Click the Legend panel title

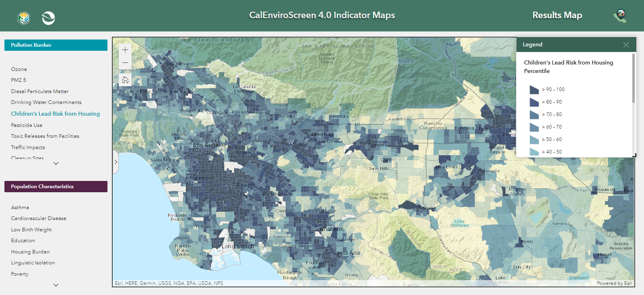click(533, 45)
